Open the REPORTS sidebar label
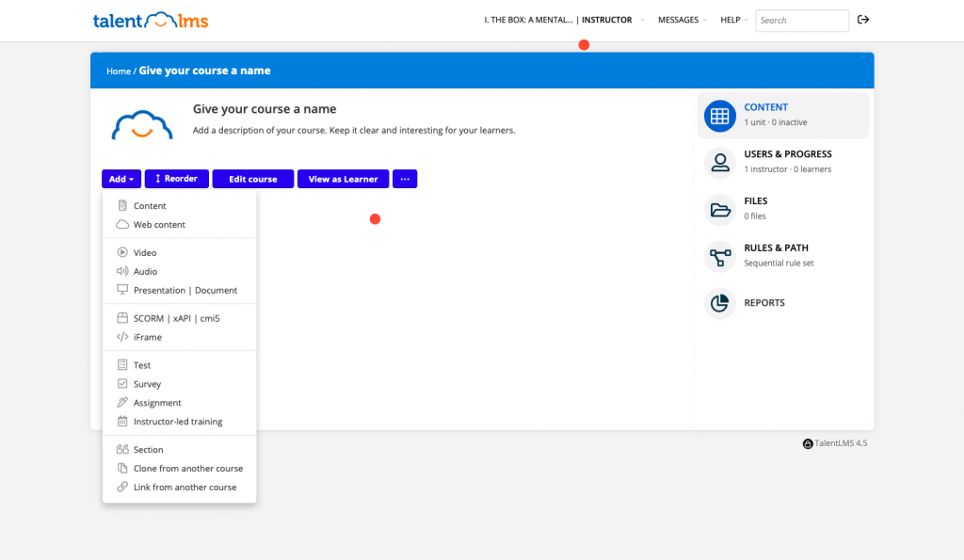The image size is (964, 560). coord(764,302)
